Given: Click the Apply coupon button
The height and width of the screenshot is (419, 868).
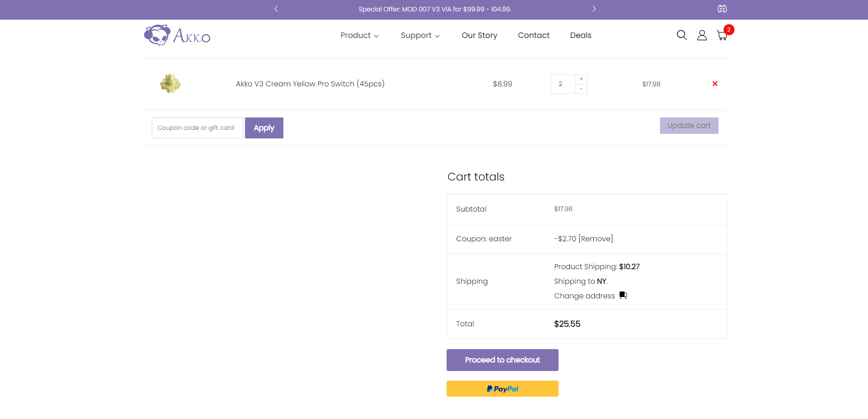Looking at the screenshot, I should click(x=264, y=128).
